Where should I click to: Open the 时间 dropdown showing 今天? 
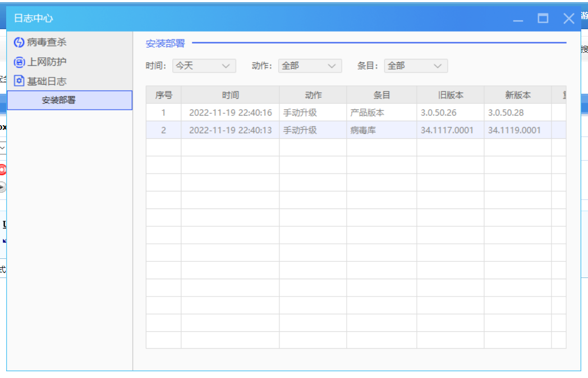(204, 66)
